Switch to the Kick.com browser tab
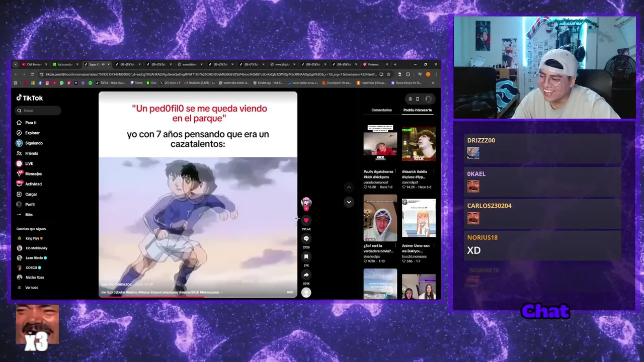644x362 pixels. pos(66,64)
